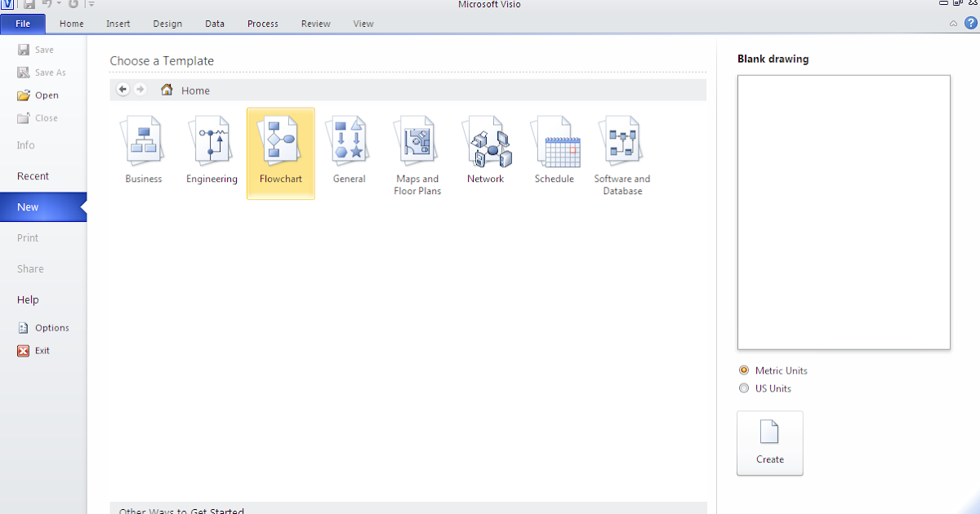980x514 pixels.
Task: Click the Choose a Template heading
Action: point(162,61)
